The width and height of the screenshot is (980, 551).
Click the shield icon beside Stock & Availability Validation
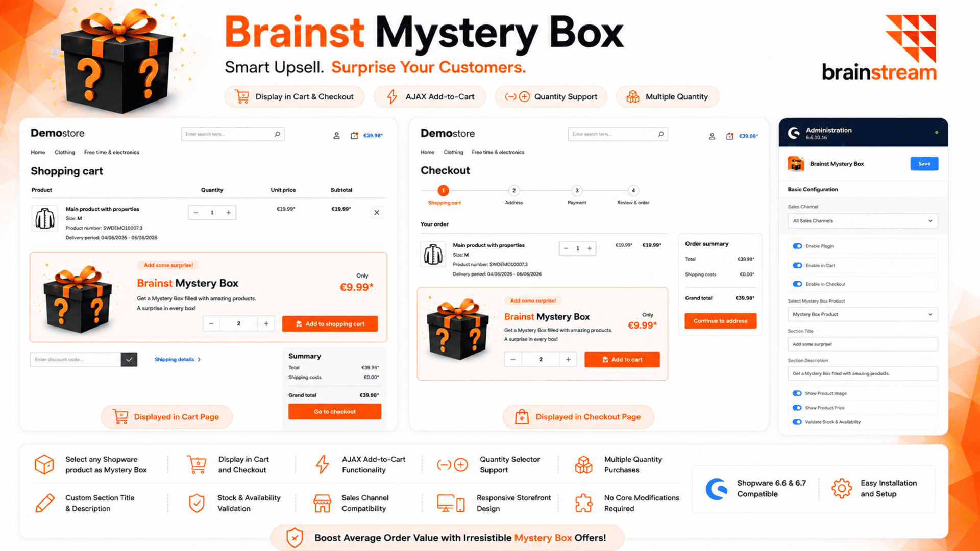click(197, 503)
